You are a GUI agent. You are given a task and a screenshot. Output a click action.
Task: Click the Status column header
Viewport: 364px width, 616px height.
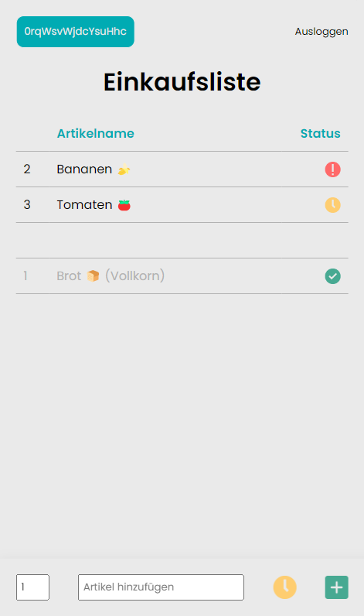click(321, 134)
